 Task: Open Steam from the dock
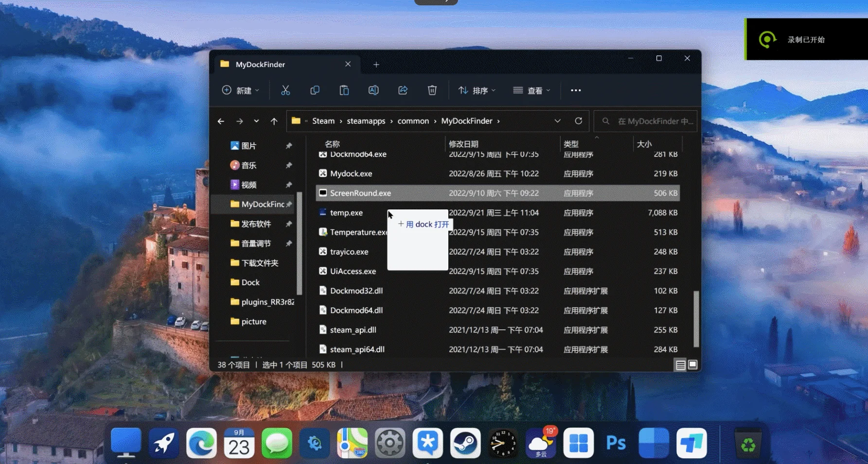tap(465, 443)
